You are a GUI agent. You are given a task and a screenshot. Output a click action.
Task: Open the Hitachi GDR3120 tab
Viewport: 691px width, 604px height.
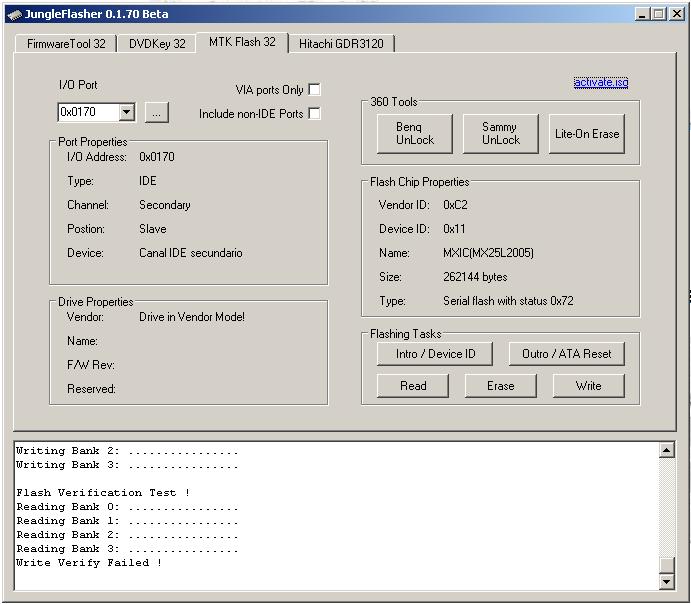pos(341,44)
